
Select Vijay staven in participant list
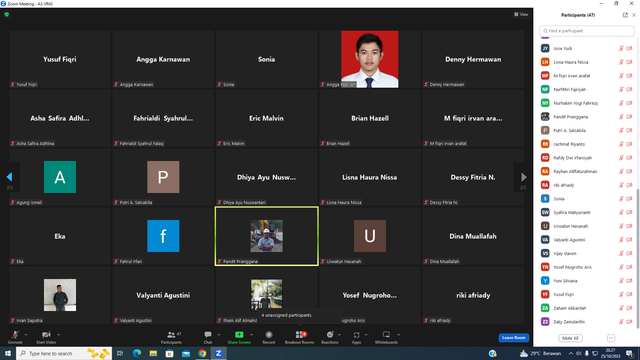click(x=587, y=253)
